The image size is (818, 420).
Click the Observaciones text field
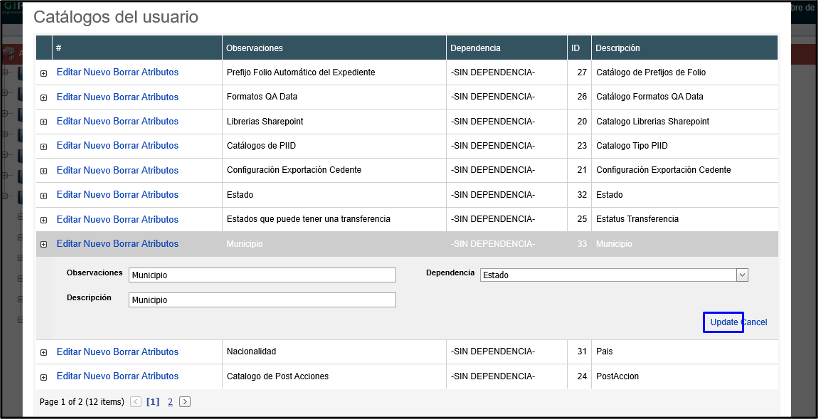(x=262, y=275)
